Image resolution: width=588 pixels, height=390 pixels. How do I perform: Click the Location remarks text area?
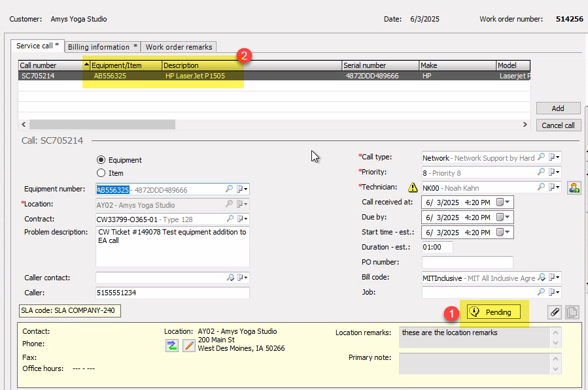point(474,337)
